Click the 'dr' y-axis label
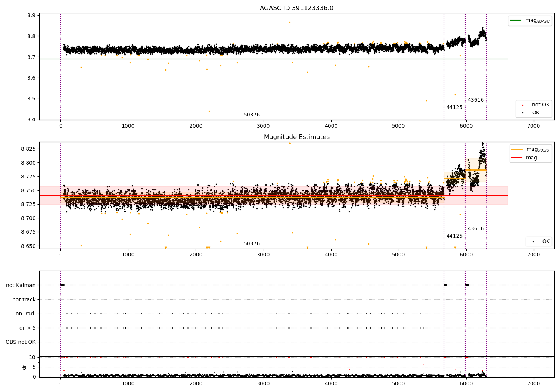The width and height of the screenshot is (560, 392). tap(24, 367)
